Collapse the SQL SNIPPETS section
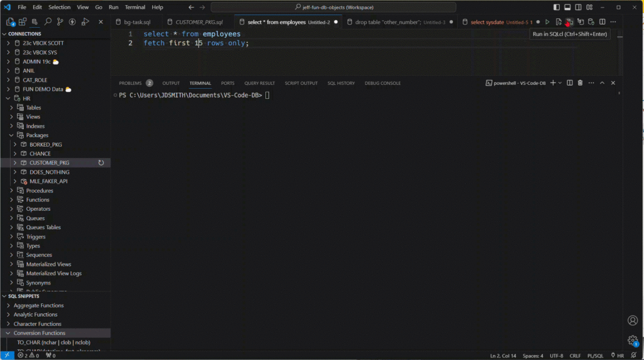Viewport: 644px width, 360px height. click(24, 296)
